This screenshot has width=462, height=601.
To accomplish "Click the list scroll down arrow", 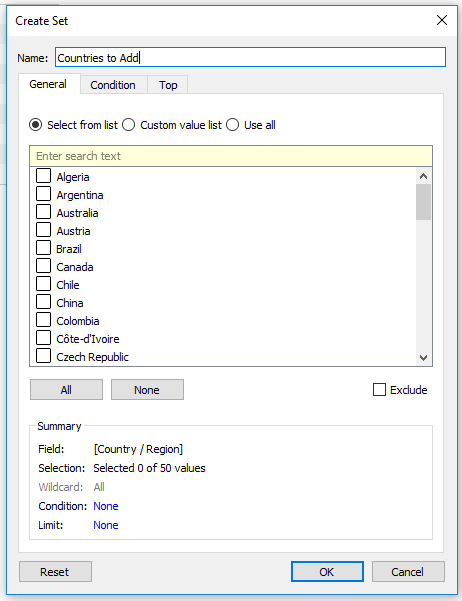I will (423, 358).
